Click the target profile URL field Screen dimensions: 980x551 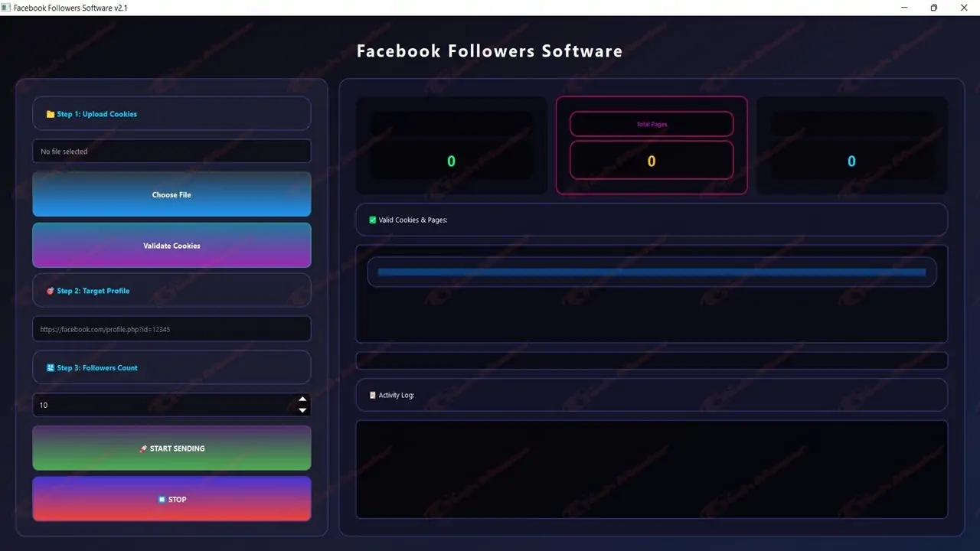tap(171, 329)
